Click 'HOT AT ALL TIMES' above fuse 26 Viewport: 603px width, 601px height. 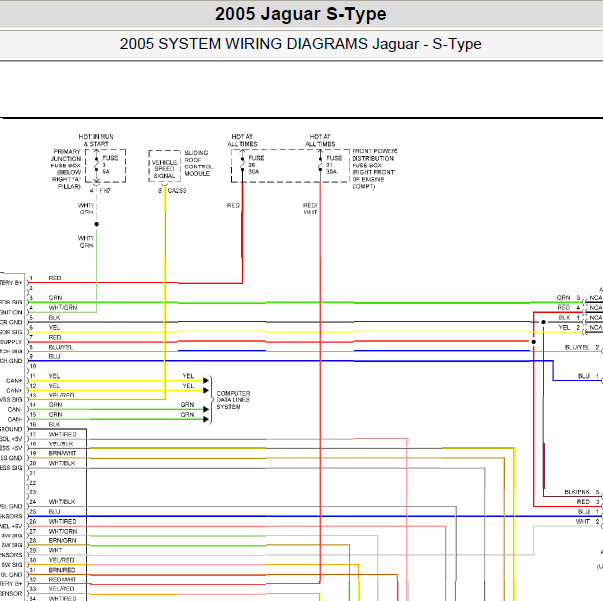click(x=242, y=140)
